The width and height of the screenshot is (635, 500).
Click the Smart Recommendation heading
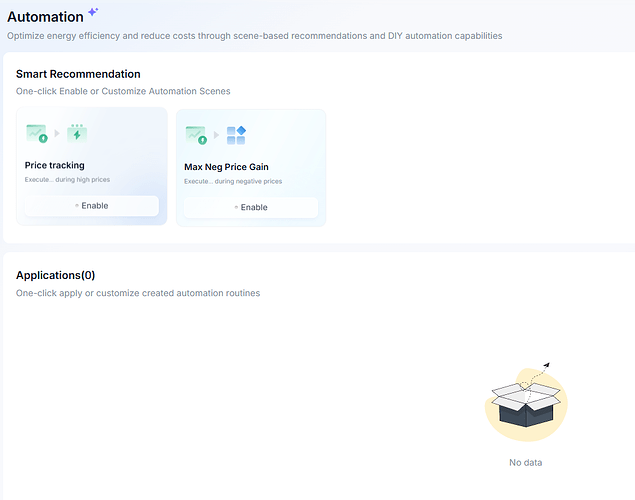pyautogui.click(x=78, y=74)
